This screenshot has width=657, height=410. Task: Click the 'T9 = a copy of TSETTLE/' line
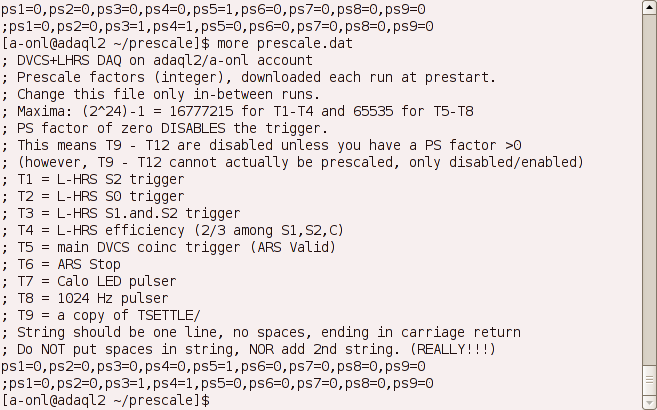pyautogui.click(x=101, y=315)
